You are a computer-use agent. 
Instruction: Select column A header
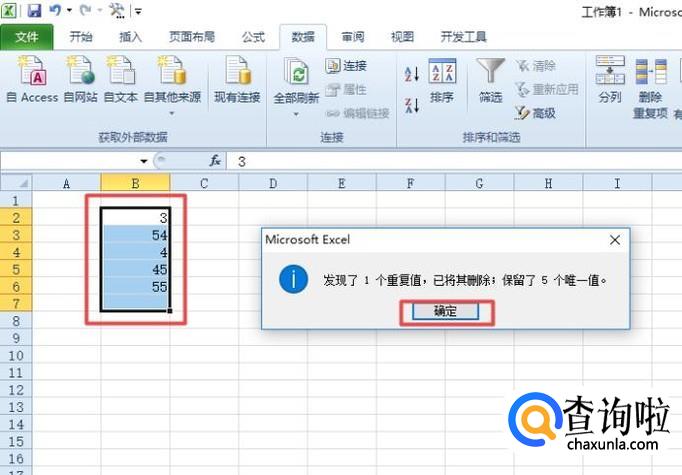67,183
